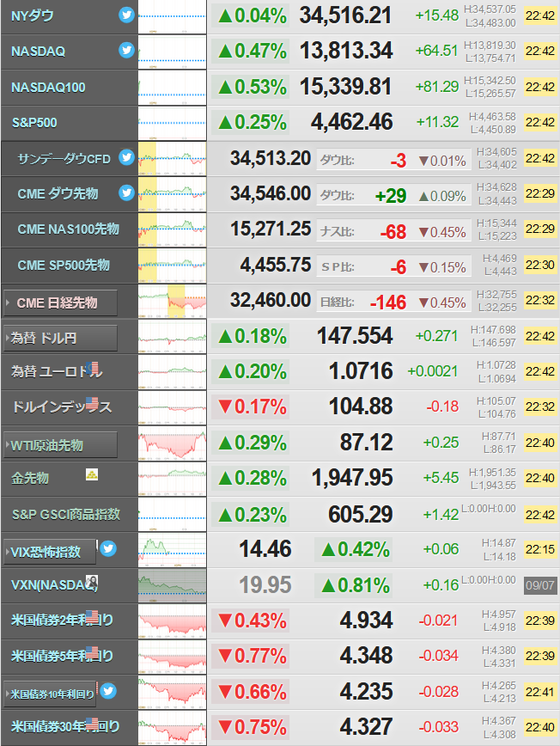Image resolution: width=560 pixels, height=746 pixels.
Task: Click the ユーロドル rate 1.0716
Action: click(x=361, y=371)
